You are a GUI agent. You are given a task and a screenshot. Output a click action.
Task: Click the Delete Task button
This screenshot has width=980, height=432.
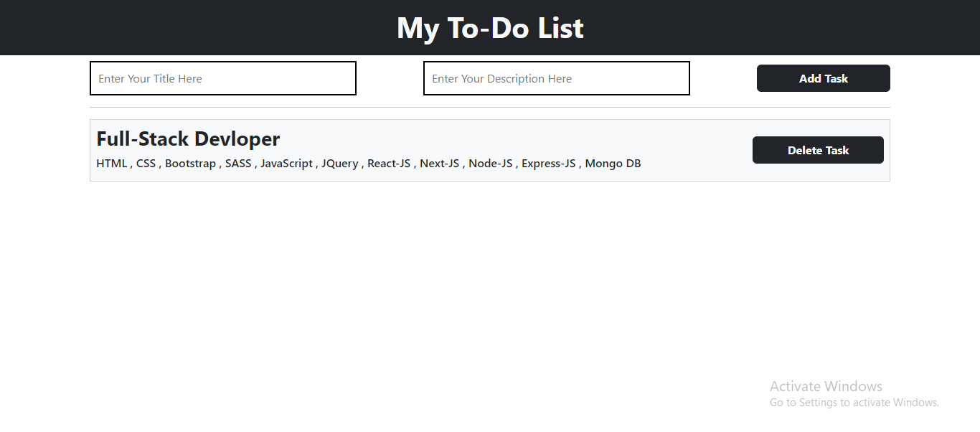click(x=818, y=150)
